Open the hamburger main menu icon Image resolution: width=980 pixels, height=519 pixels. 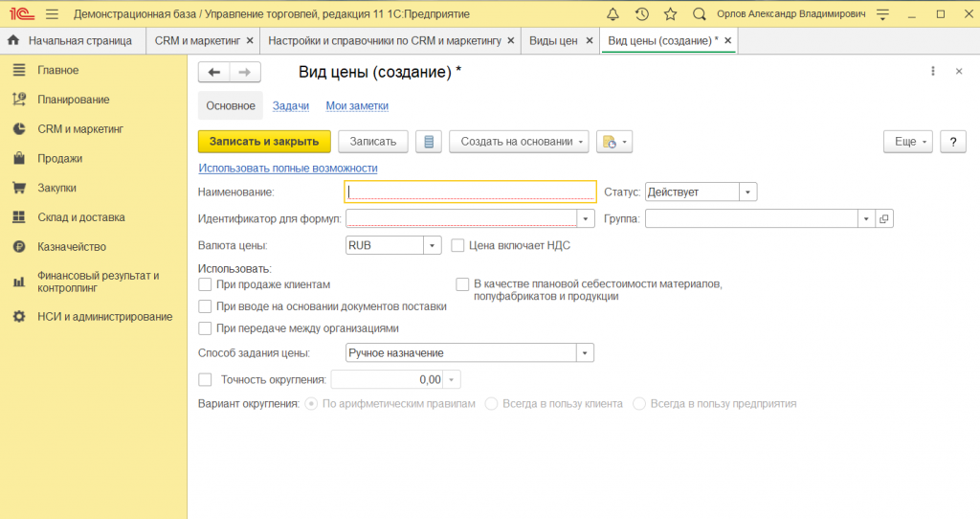(52, 14)
